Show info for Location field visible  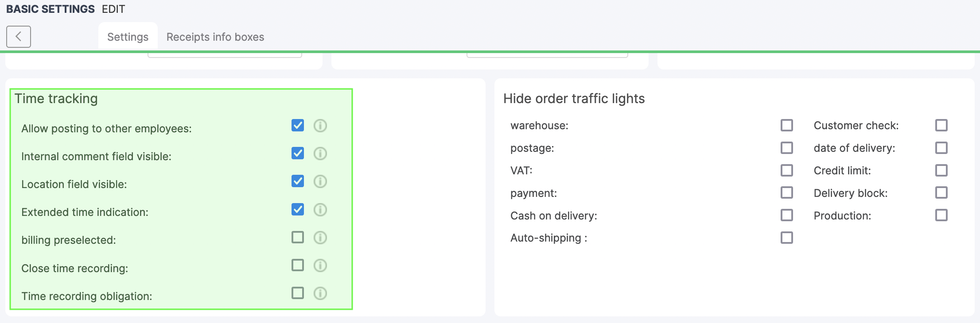320,181
